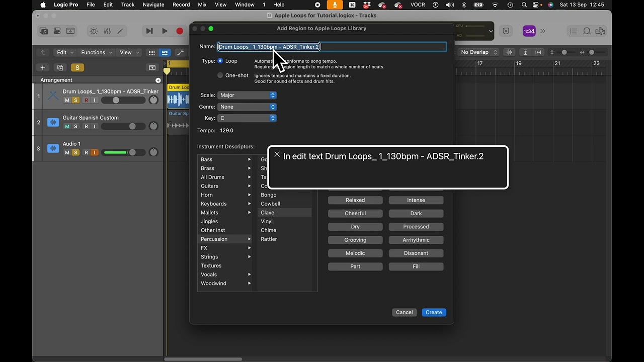Click the Create button

point(434,312)
